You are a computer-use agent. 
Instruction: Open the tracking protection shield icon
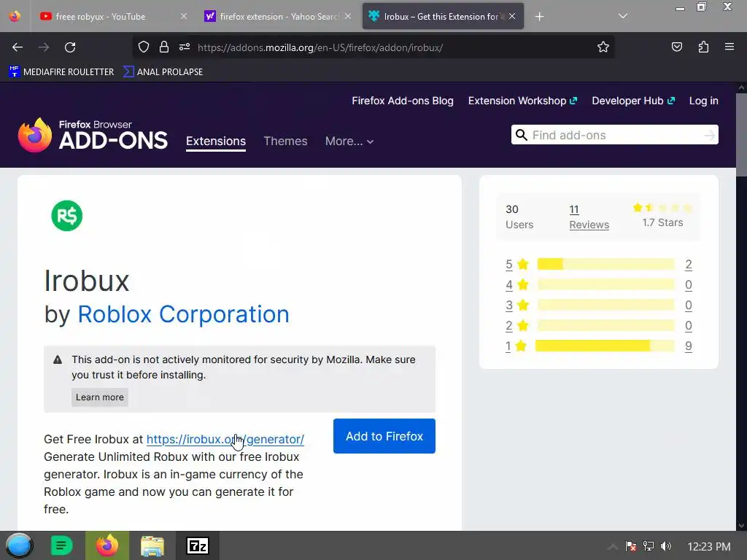(x=144, y=47)
